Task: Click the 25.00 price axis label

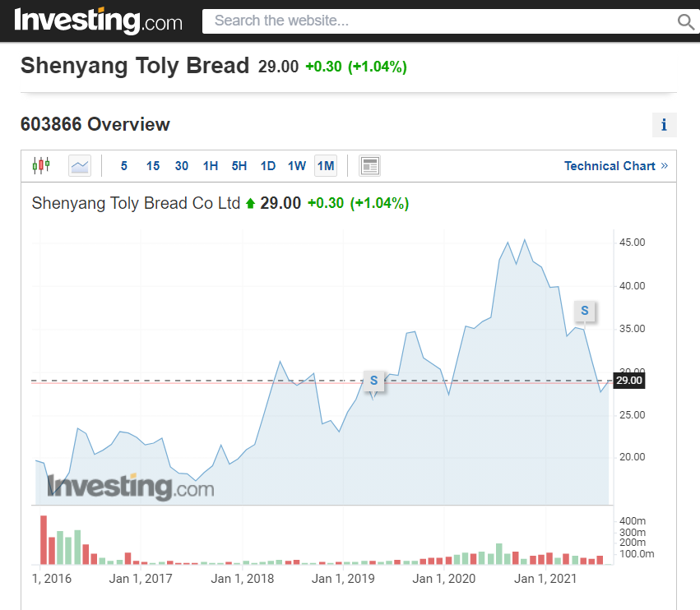Action: 633,415
